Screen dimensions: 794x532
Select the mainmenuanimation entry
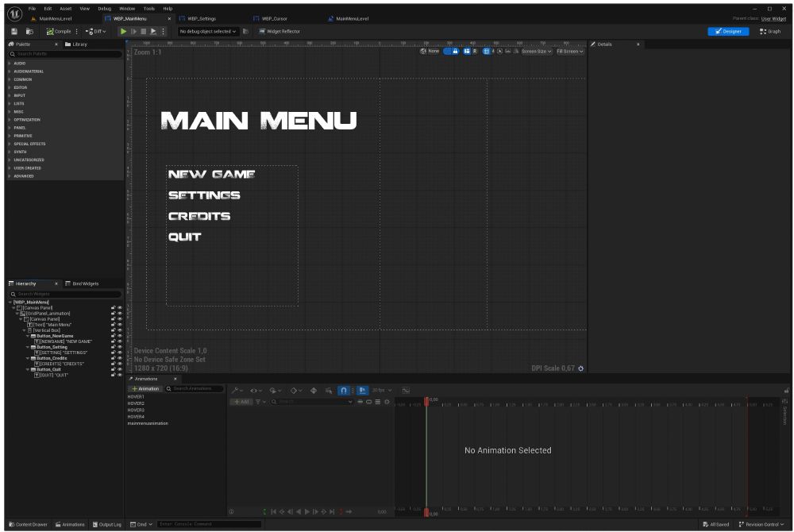tap(148, 423)
